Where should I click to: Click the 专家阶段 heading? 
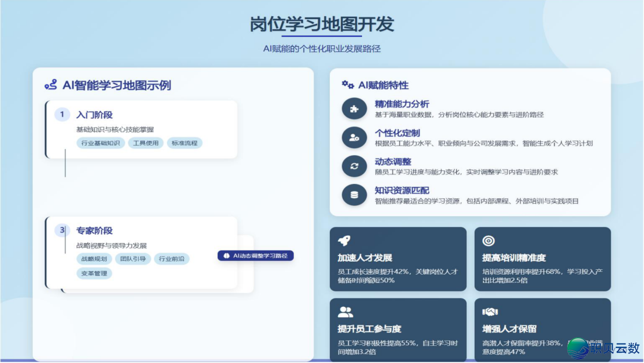coord(94,230)
